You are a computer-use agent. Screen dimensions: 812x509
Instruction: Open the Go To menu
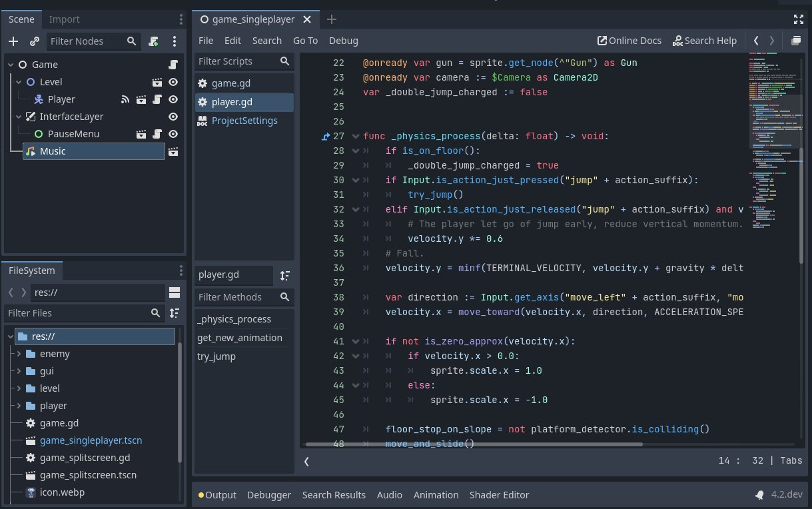click(306, 41)
